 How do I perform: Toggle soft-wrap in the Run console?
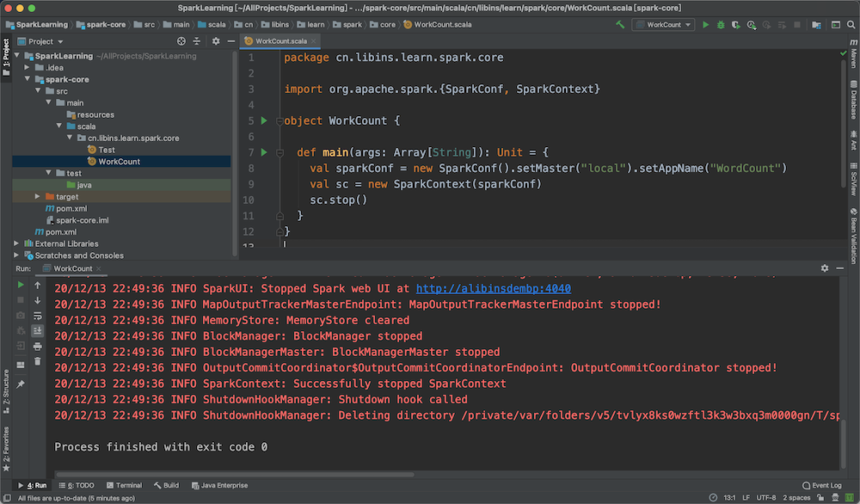tap(38, 315)
